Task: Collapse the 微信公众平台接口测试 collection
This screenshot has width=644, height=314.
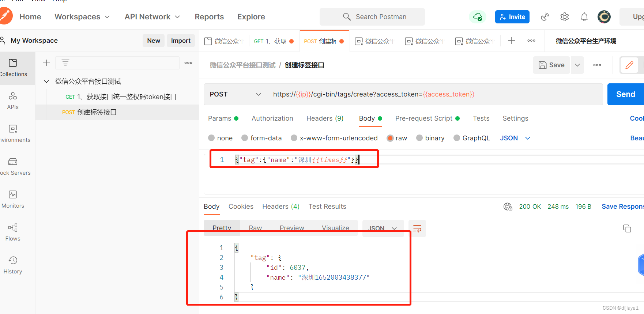Action: click(46, 82)
